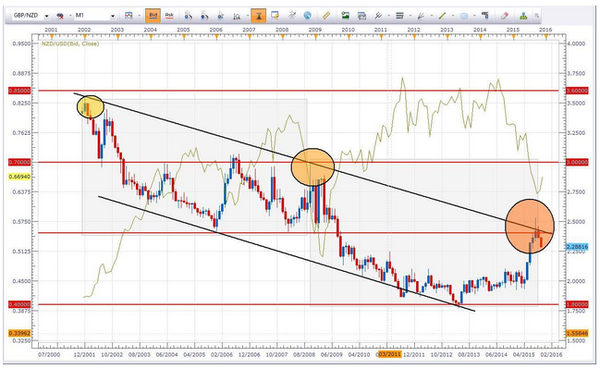This screenshot has height=369, width=600.
Task: Toggle the Ask price display button
Action: pos(169,15)
